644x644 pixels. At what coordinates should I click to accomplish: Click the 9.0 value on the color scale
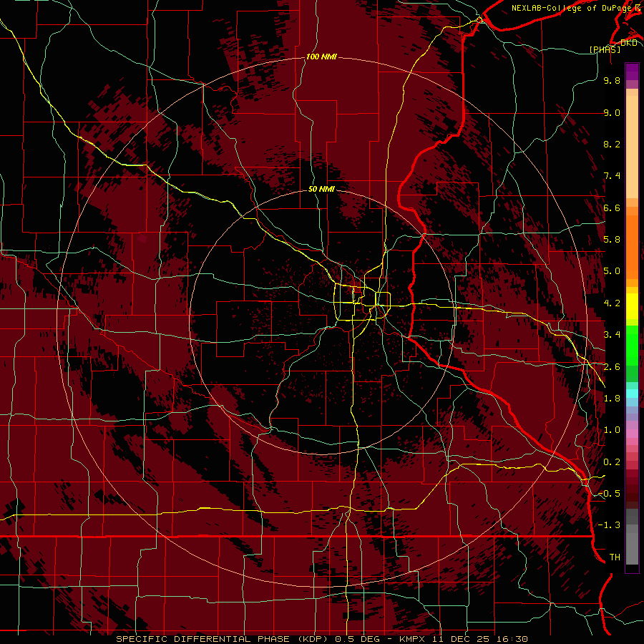pos(612,112)
